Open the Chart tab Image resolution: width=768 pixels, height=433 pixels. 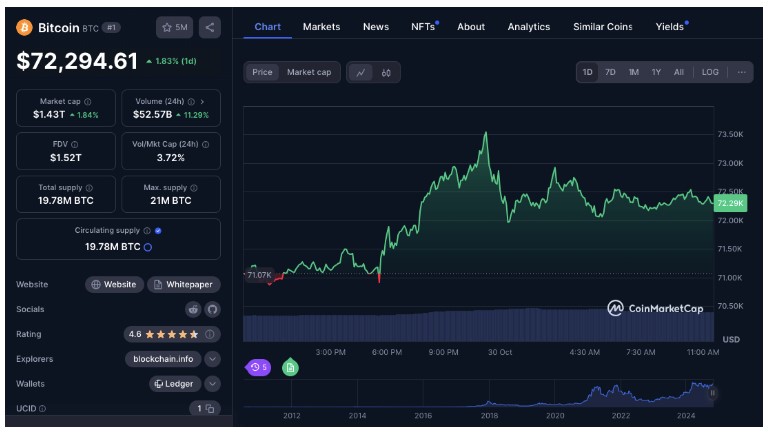(267, 27)
